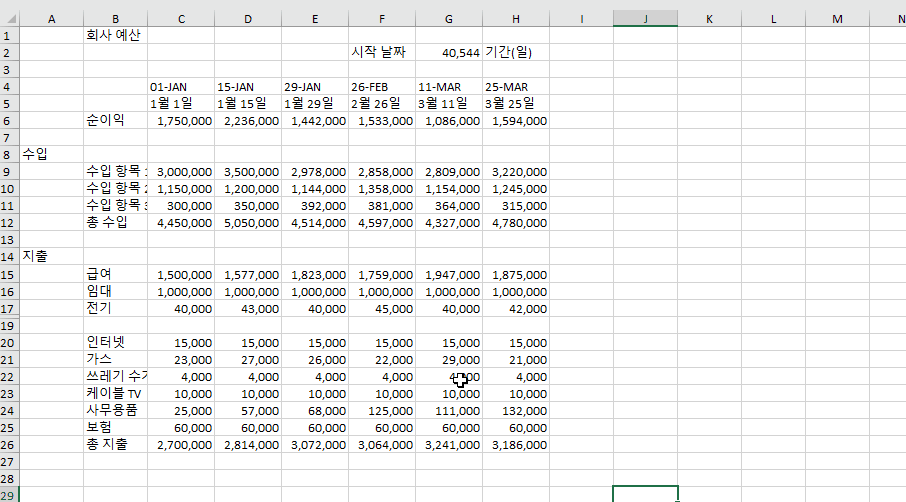Click the '2월 26일' cell
Screen dimensions: 906x502
(x=382, y=103)
